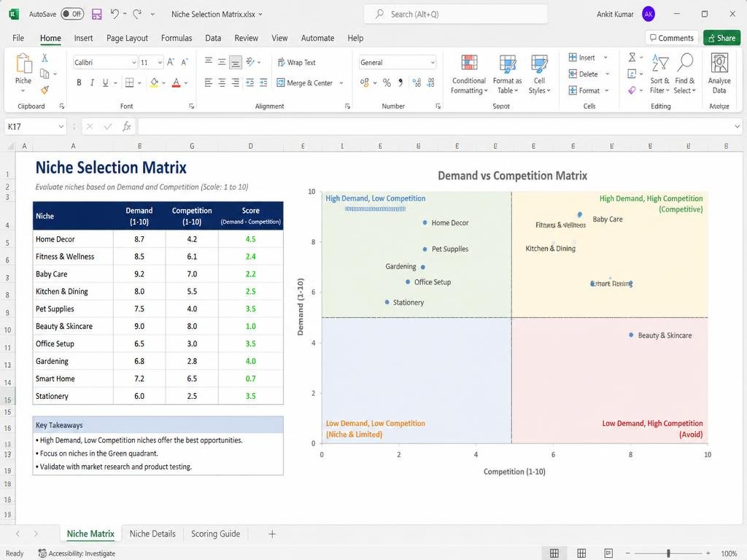Click the Increase Font Size icon

[171, 63]
